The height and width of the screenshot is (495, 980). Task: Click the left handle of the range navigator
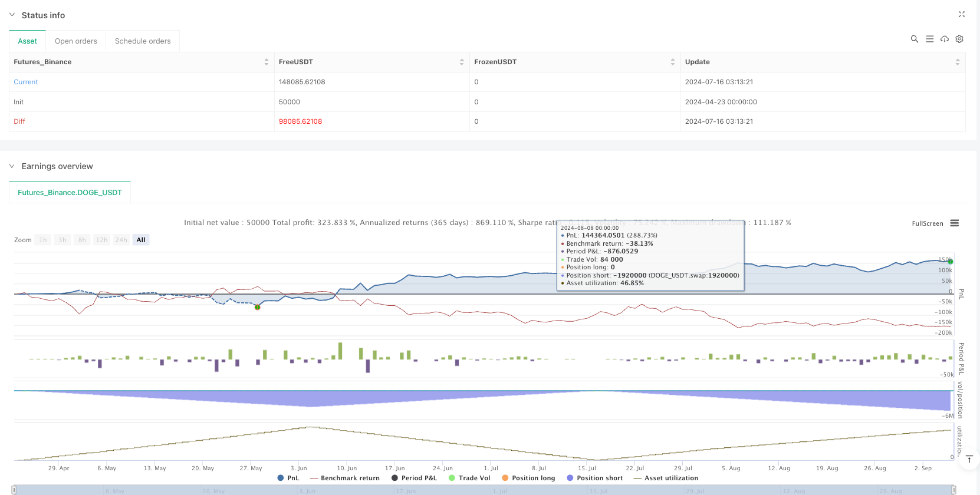[x=14, y=490]
